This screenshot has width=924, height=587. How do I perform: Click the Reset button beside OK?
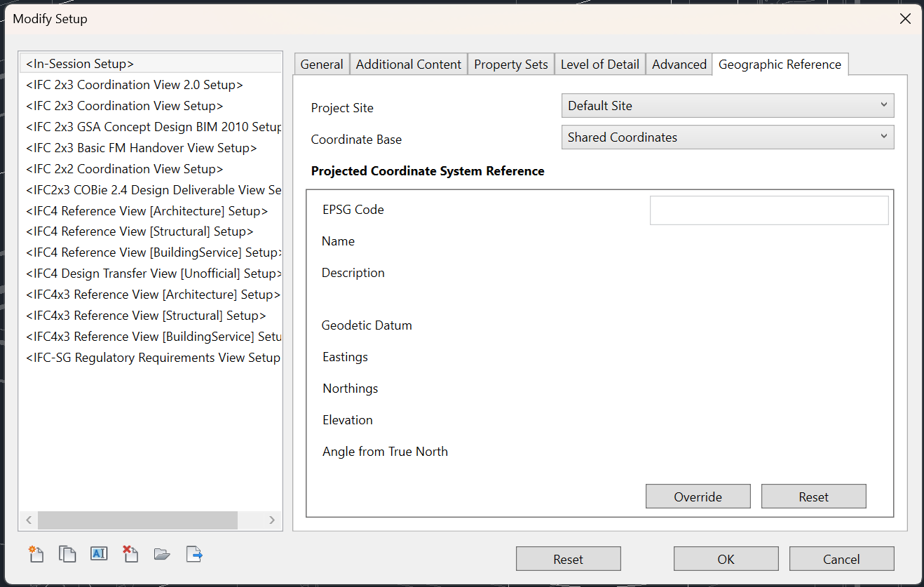coord(569,559)
